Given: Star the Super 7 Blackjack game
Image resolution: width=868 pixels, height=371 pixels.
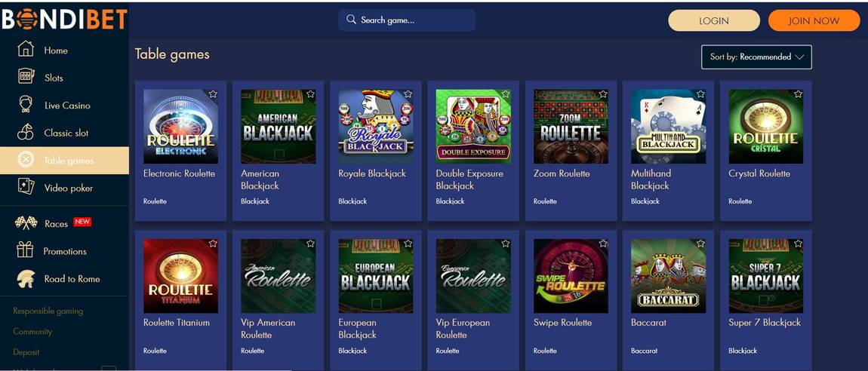Looking at the screenshot, I should (x=798, y=244).
